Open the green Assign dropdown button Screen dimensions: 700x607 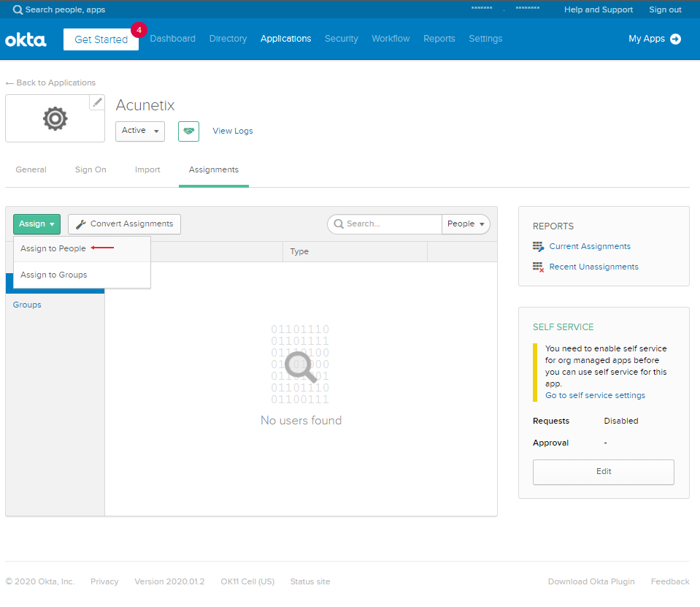(36, 224)
